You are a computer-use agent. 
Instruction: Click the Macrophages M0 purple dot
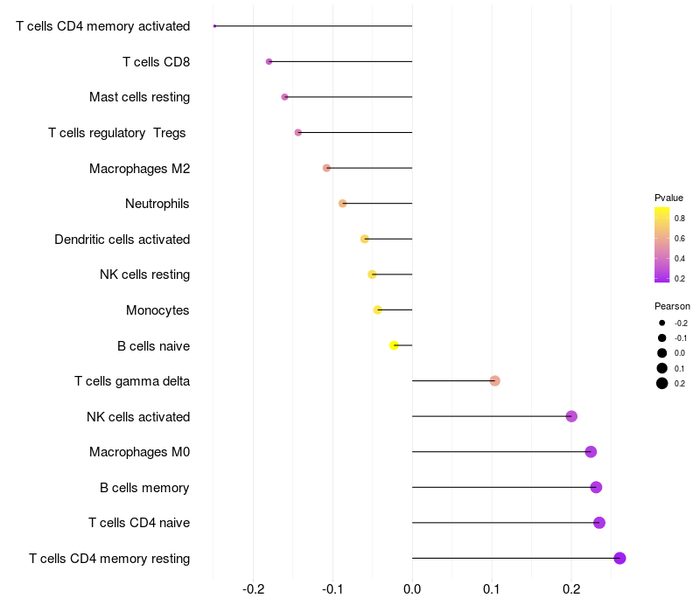[591, 452]
